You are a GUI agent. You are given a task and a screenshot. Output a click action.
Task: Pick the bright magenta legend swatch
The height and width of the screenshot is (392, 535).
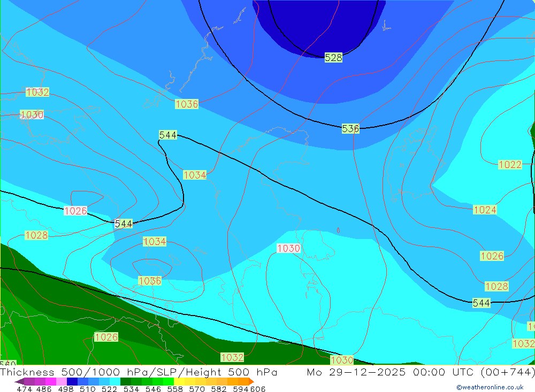[x=51, y=381]
